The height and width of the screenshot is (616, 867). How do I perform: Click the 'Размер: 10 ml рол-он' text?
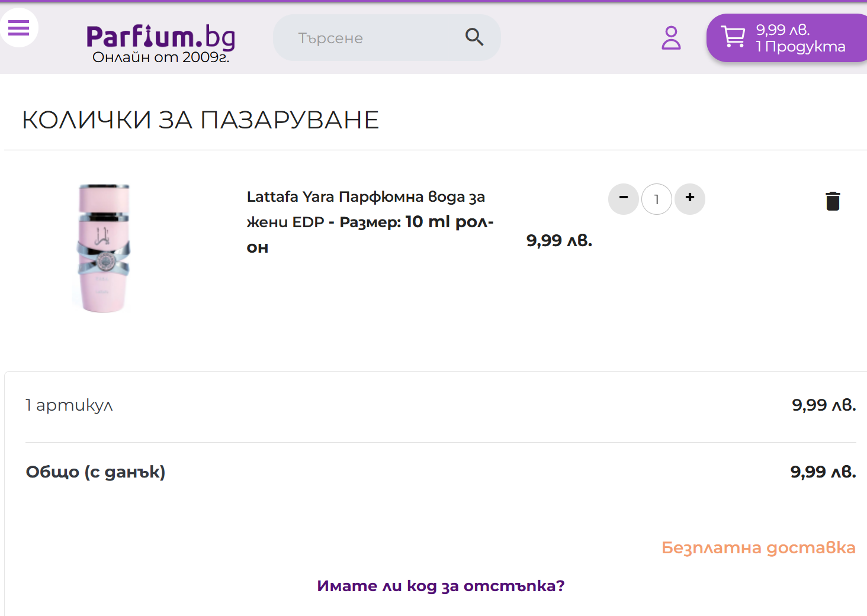(416, 222)
